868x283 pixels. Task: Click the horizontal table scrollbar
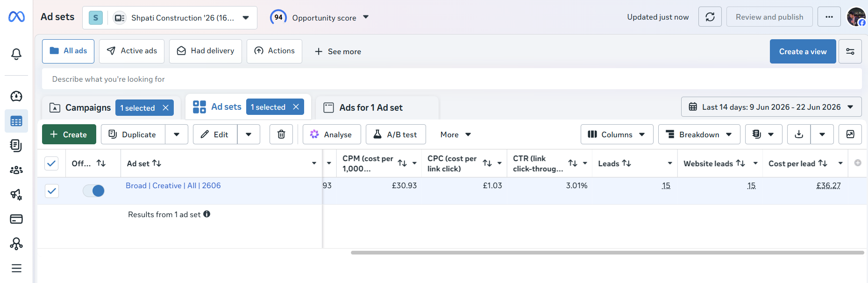click(x=607, y=253)
